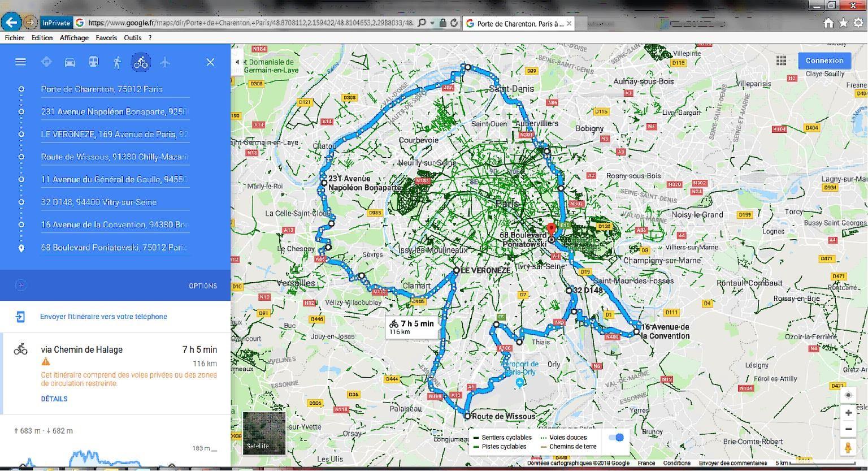The image size is (868, 471).
Task: Click the Route de Wissous map label
Action: coord(503,416)
